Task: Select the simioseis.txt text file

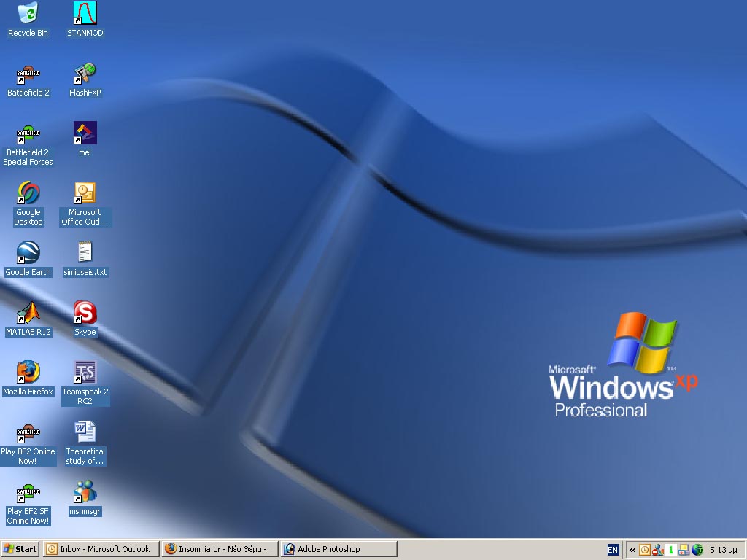Action: point(85,253)
